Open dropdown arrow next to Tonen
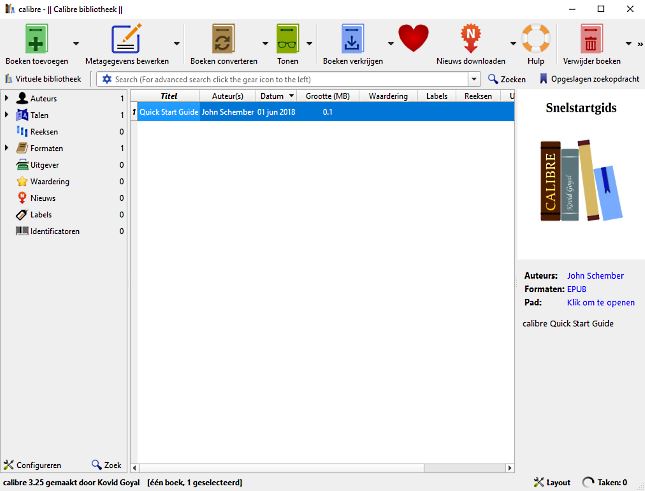The image size is (645, 491). tap(309, 43)
